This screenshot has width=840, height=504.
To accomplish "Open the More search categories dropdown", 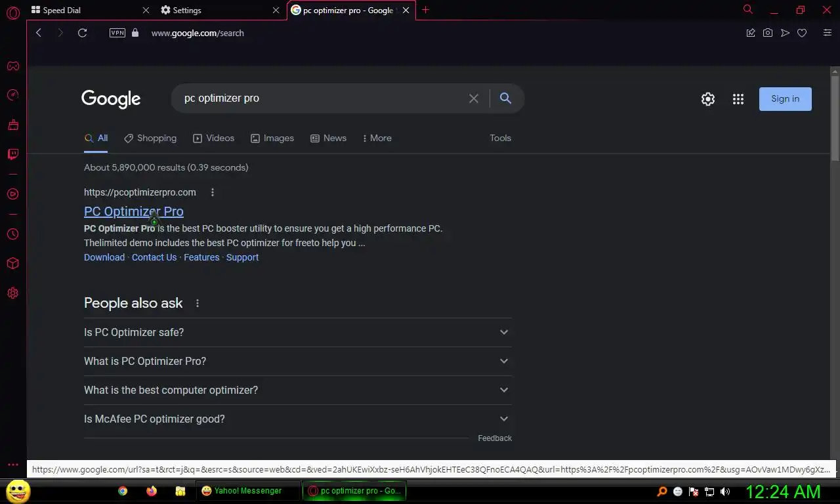I will [x=377, y=138].
